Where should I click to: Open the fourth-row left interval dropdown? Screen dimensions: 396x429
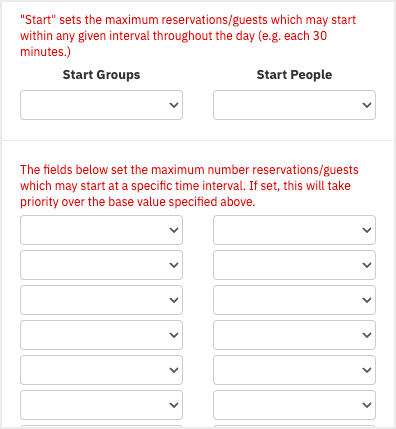coord(101,335)
